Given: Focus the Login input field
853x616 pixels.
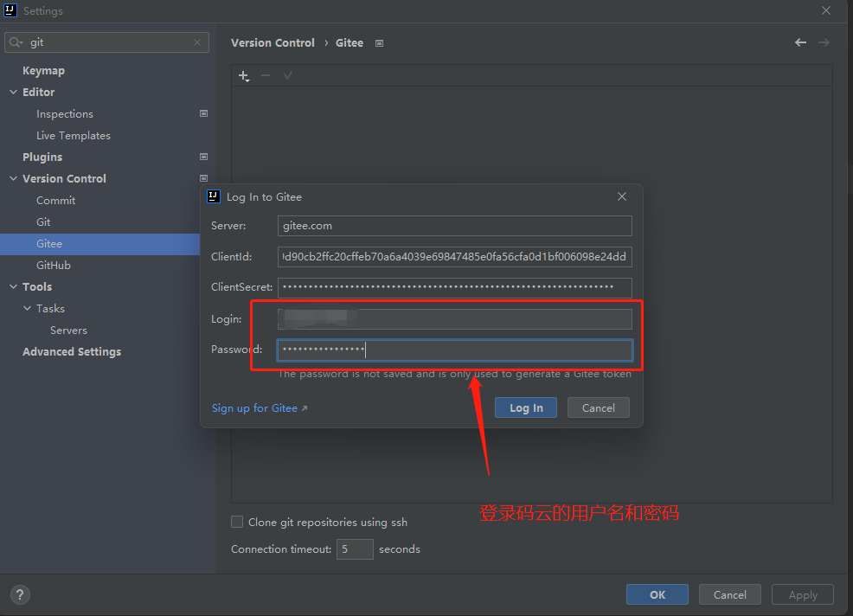Looking at the screenshot, I should pos(455,319).
